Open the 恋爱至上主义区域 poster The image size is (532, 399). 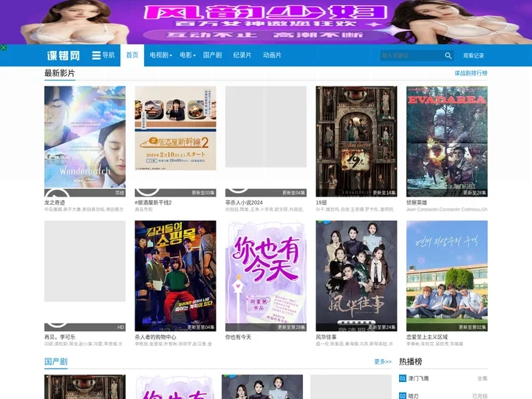pos(447,276)
